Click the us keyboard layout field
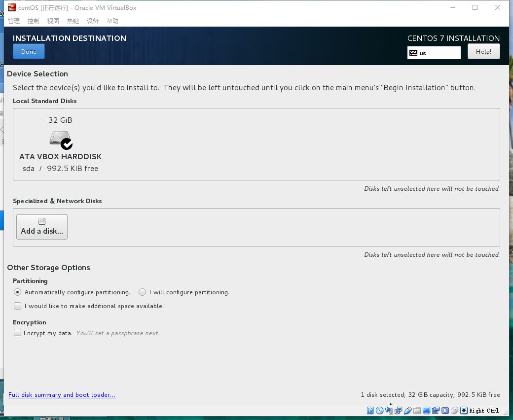Screen dimensions: 513x420 [434, 53]
